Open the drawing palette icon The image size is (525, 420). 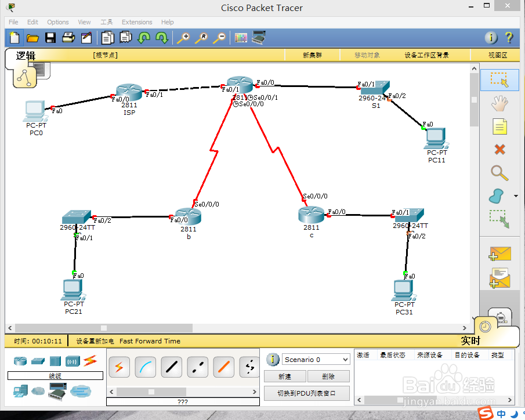coord(241,38)
